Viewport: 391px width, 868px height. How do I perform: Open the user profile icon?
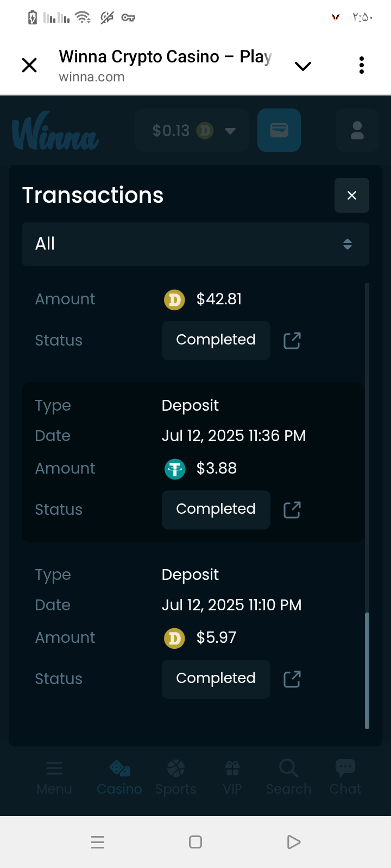(357, 130)
